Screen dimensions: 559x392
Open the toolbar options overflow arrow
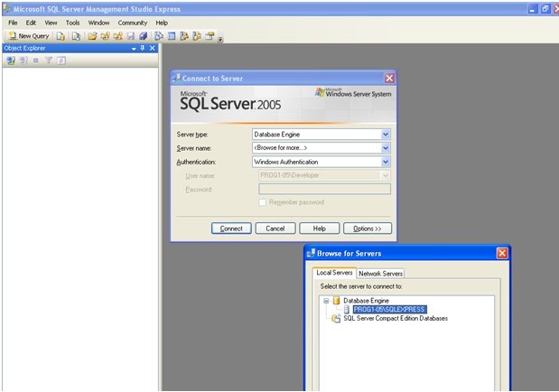(220, 39)
